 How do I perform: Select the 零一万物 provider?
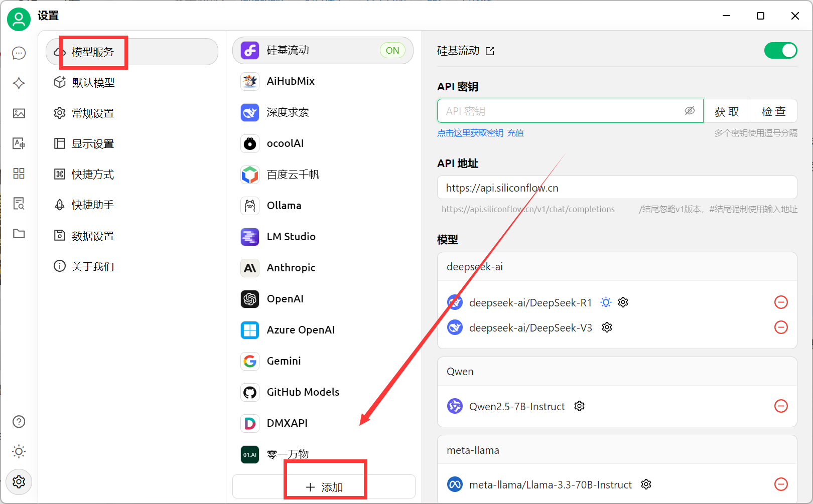[323, 454]
